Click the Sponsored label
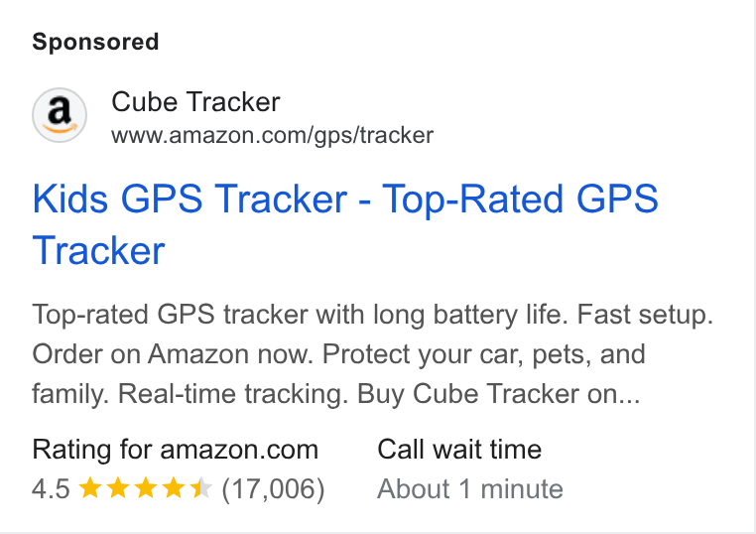The image size is (756, 534). pos(95,42)
